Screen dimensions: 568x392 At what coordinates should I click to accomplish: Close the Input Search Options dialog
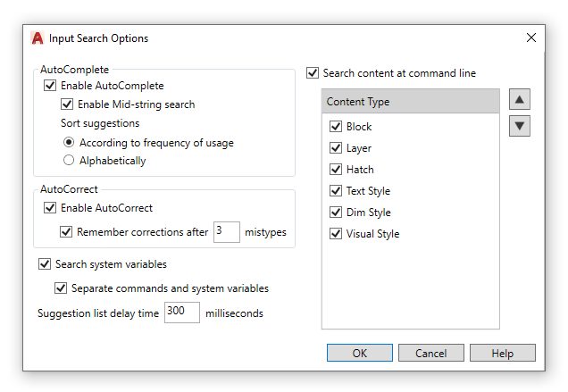(531, 38)
